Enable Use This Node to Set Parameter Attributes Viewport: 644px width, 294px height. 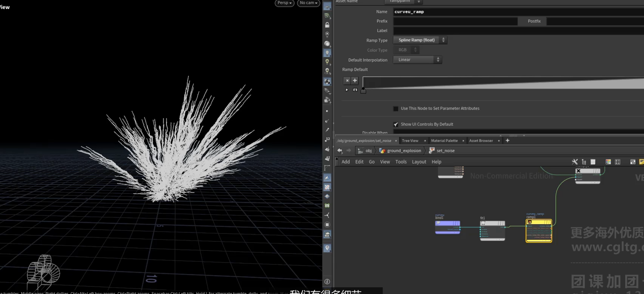pyautogui.click(x=395, y=109)
